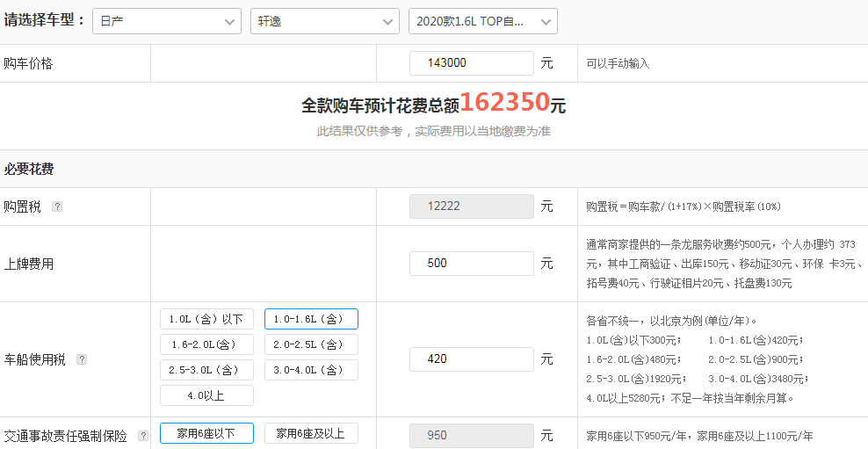Click the 车船使用税 input showing 420
Screen dimensions: 868x449
(472, 359)
